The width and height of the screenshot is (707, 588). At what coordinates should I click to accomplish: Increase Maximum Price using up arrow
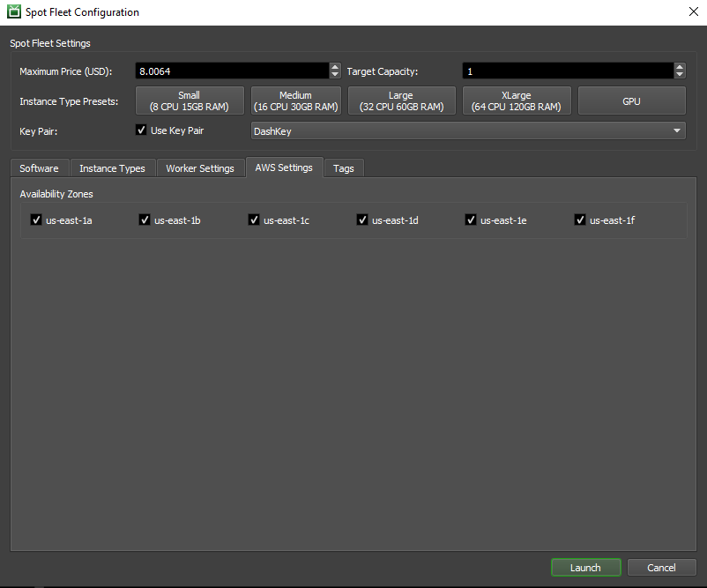click(x=335, y=67)
